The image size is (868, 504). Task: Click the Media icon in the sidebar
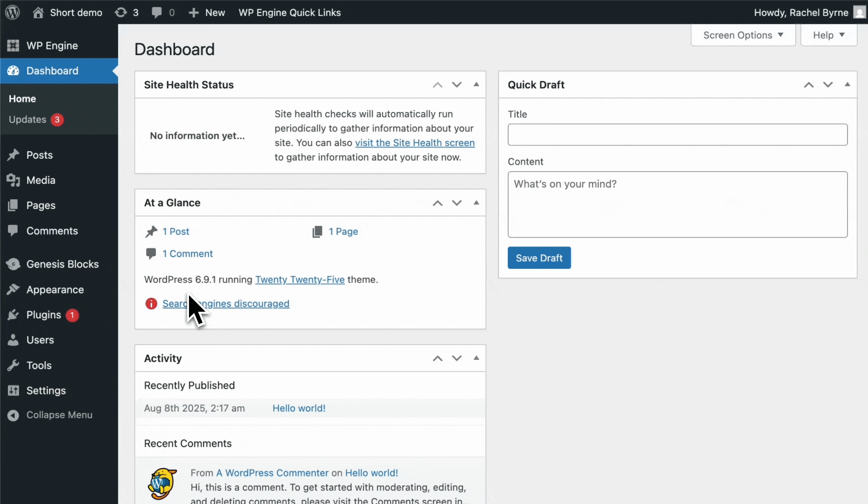[14, 180]
